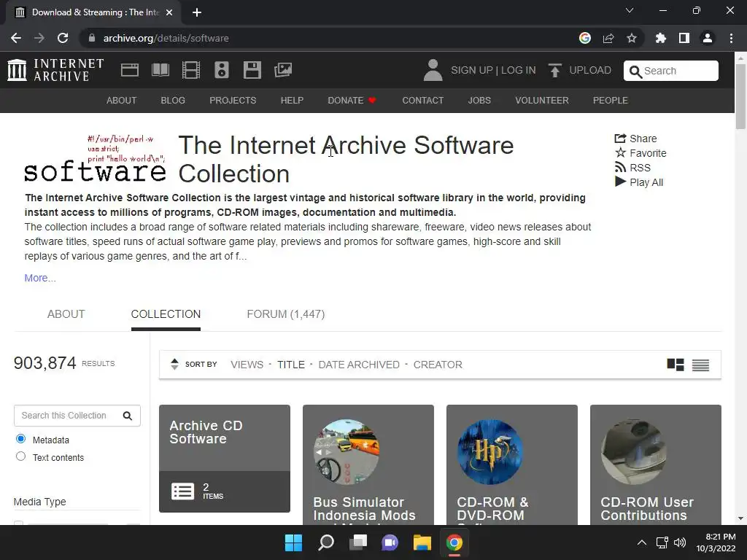Click the donate heart icon
This screenshot has width=747, height=560.
pos(372,101)
